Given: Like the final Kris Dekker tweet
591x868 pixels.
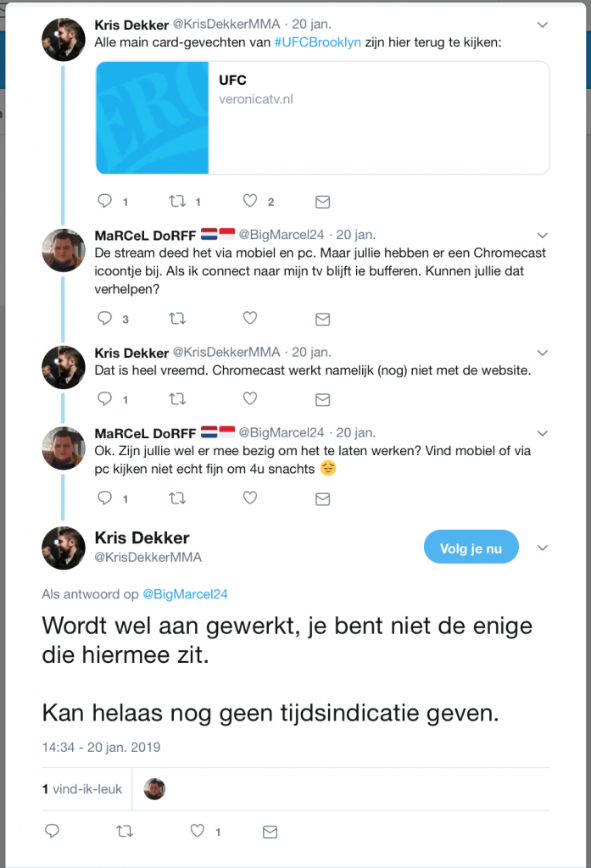Looking at the screenshot, I should click(x=197, y=832).
